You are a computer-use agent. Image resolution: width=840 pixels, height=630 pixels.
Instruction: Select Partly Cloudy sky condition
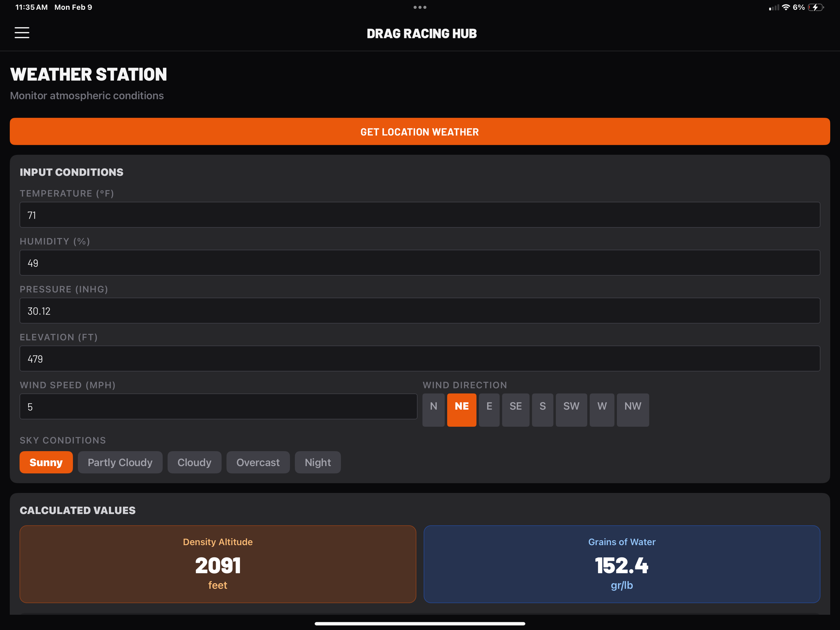120,462
